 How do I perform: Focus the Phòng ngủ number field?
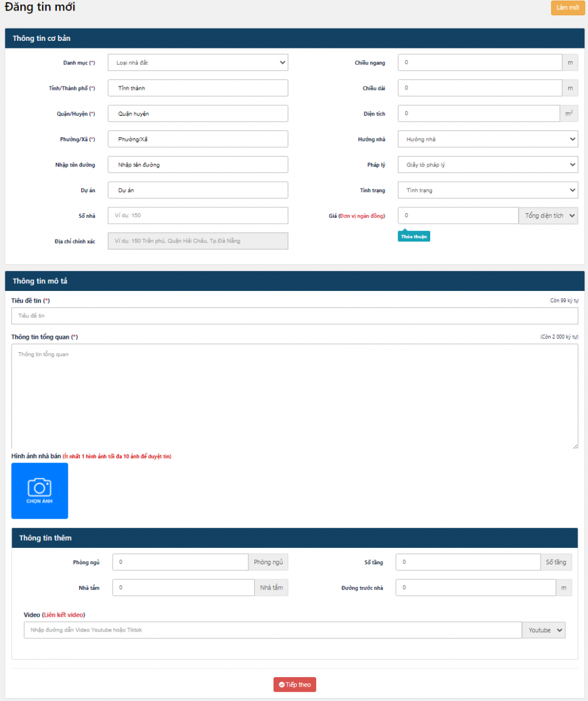(x=180, y=562)
